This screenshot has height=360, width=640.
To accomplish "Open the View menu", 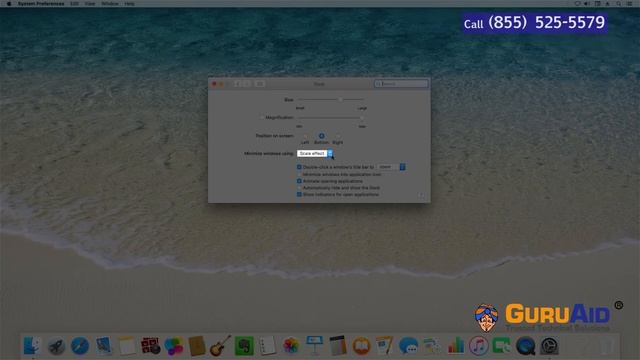I will (x=90, y=4).
